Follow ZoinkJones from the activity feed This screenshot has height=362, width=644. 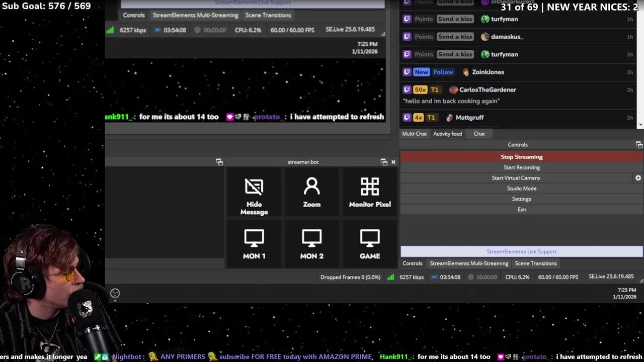click(x=443, y=72)
